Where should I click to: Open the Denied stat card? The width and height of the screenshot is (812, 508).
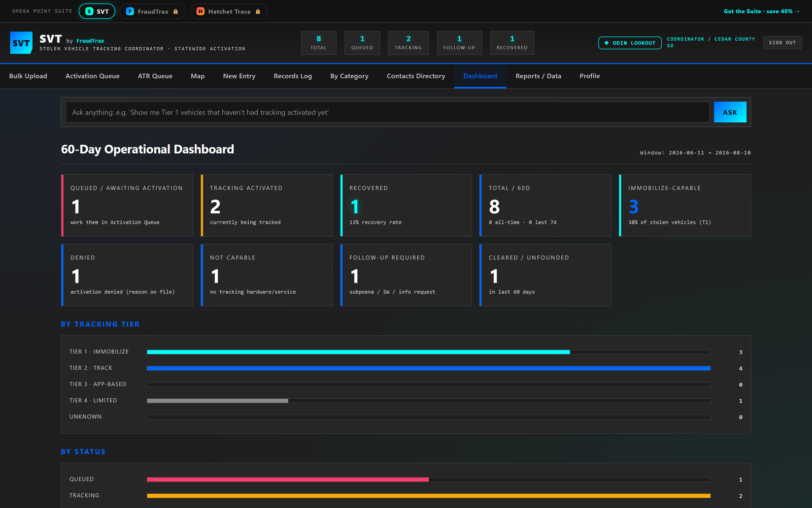pos(127,275)
